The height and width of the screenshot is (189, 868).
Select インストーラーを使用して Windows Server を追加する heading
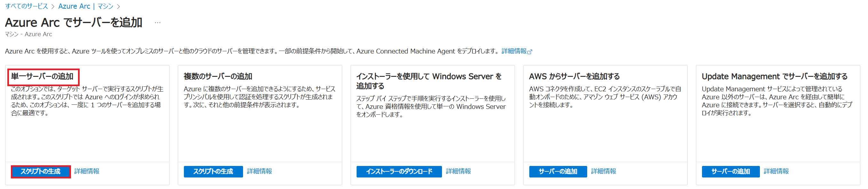coord(429,81)
